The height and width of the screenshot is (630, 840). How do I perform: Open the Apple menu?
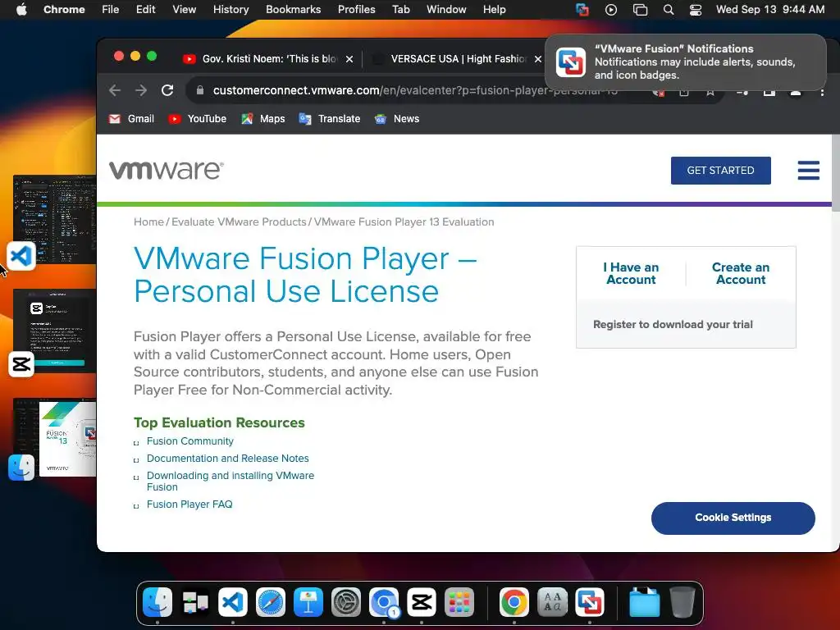[21, 9]
